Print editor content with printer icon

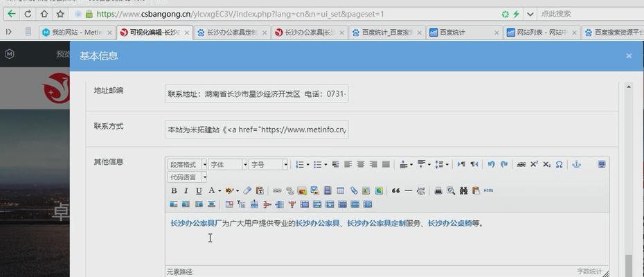click(438, 190)
